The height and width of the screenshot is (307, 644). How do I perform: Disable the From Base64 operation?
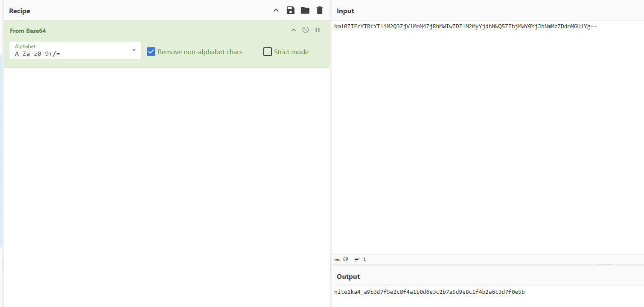(x=306, y=30)
